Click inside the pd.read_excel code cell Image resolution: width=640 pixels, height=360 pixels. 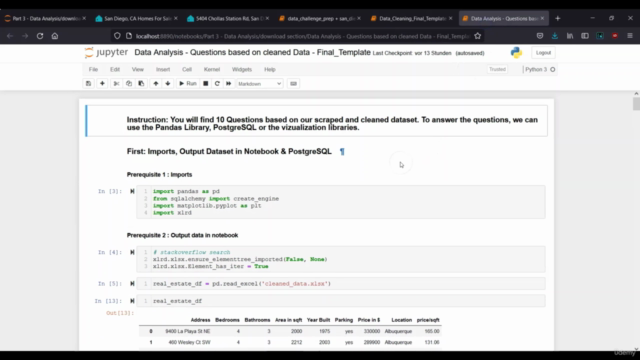(341, 284)
